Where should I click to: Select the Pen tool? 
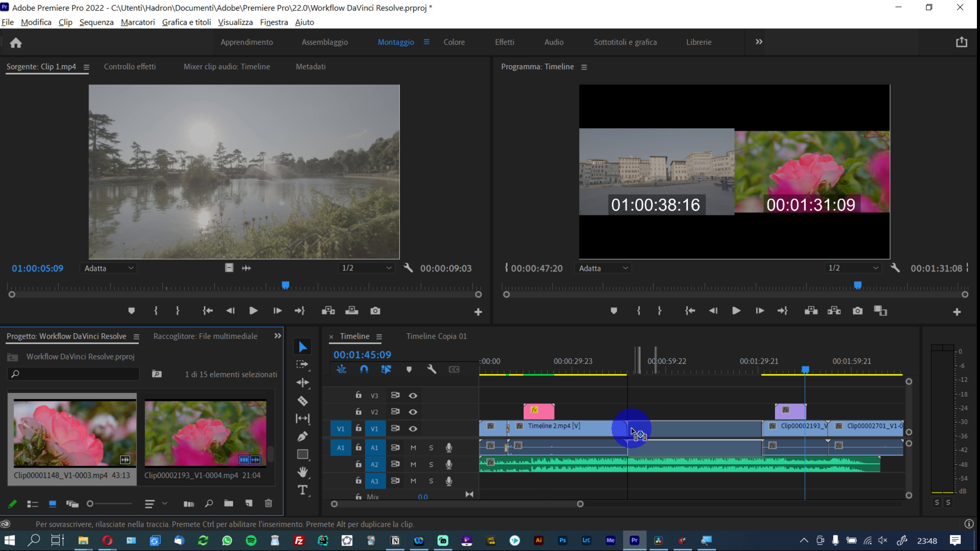point(303,436)
